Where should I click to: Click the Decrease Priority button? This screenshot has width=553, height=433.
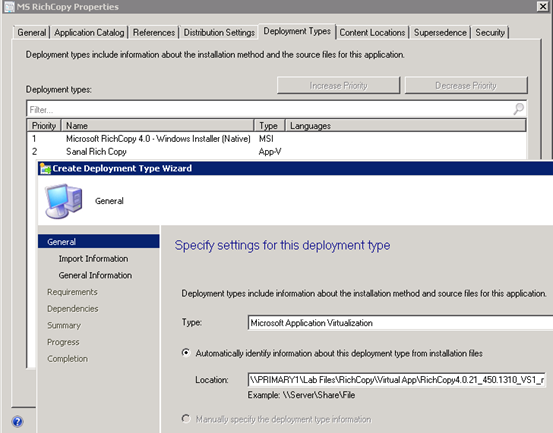tap(466, 85)
